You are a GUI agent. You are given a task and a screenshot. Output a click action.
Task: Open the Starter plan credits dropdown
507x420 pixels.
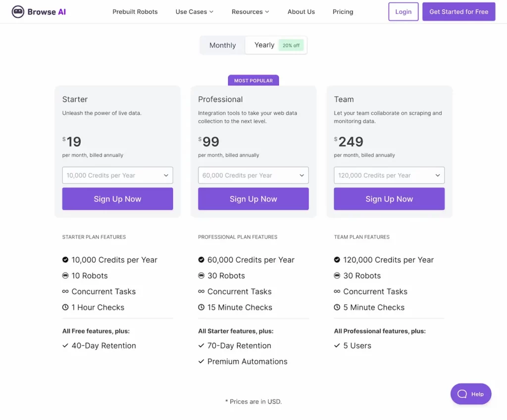(117, 175)
